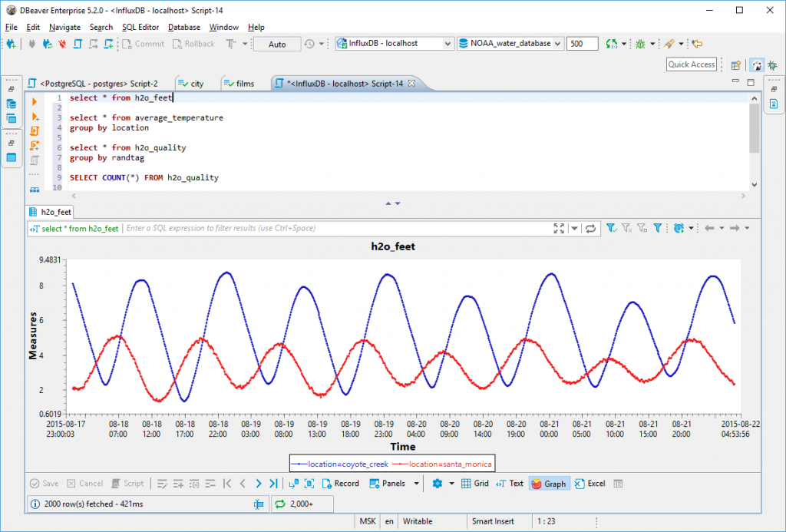786x532 pixels.
Task: Click the yellow back arrow toolbar icon
Action: [697, 44]
